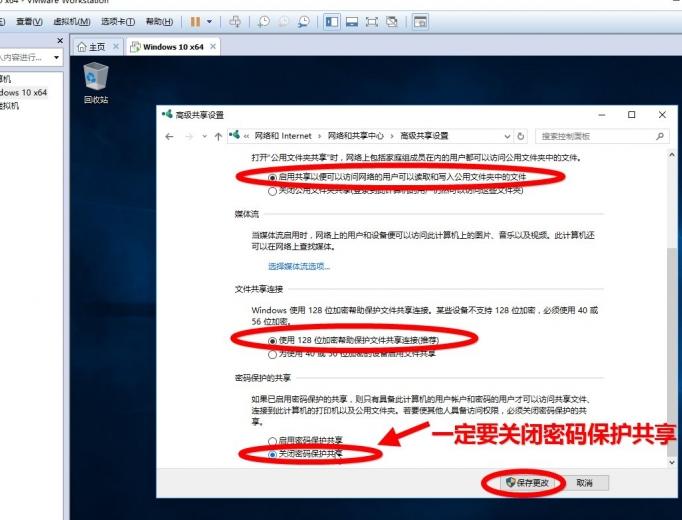Refresh the address bar location
Image resolution: width=682 pixels, height=520 pixels.
(x=521, y=137)
